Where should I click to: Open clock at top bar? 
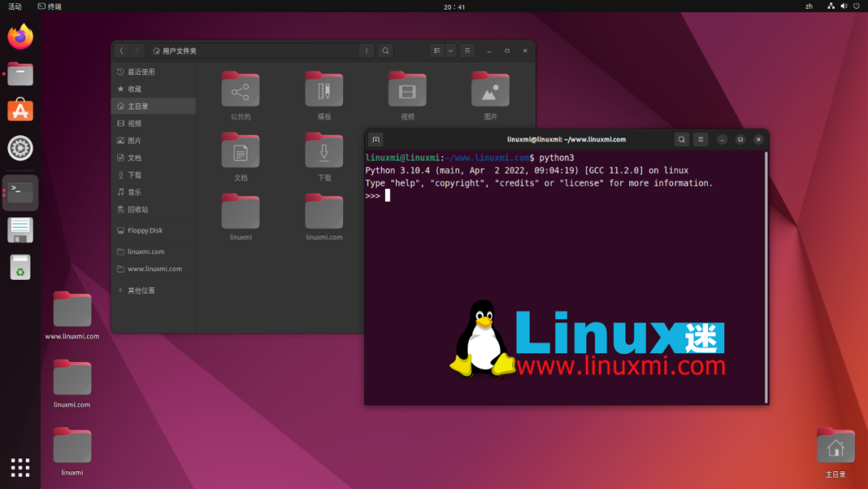pyautogui.click(x=454, y=6)
